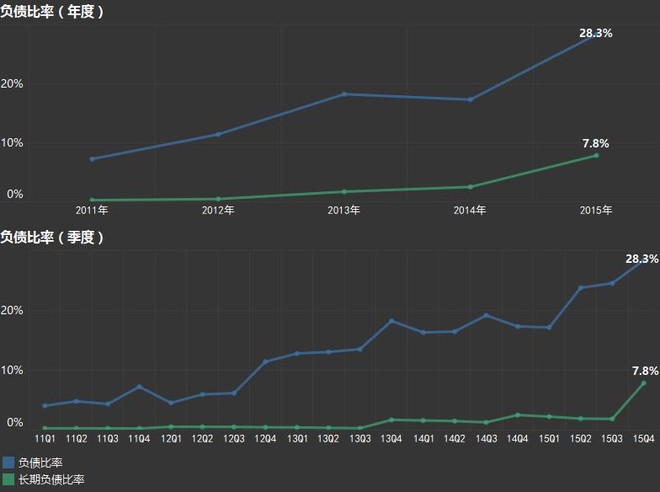Click the 11Q1 quarter axis label
660x492 pixels.
click(45, 439)
